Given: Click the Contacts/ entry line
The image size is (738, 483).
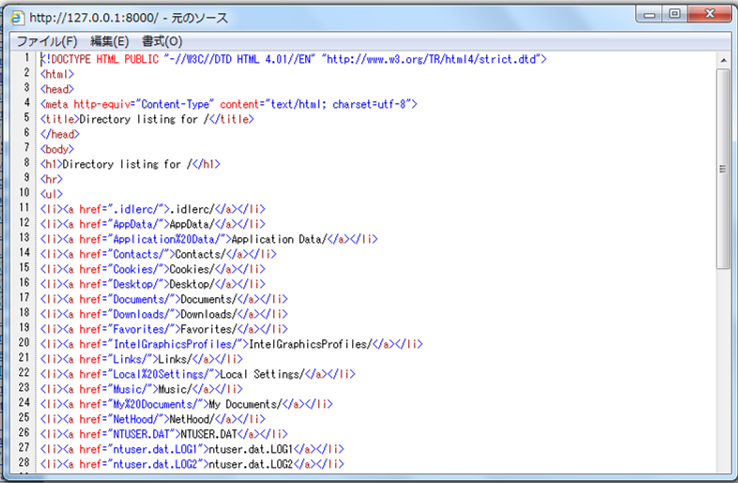Looking at the screenshot, I should (x=158, y=255).
